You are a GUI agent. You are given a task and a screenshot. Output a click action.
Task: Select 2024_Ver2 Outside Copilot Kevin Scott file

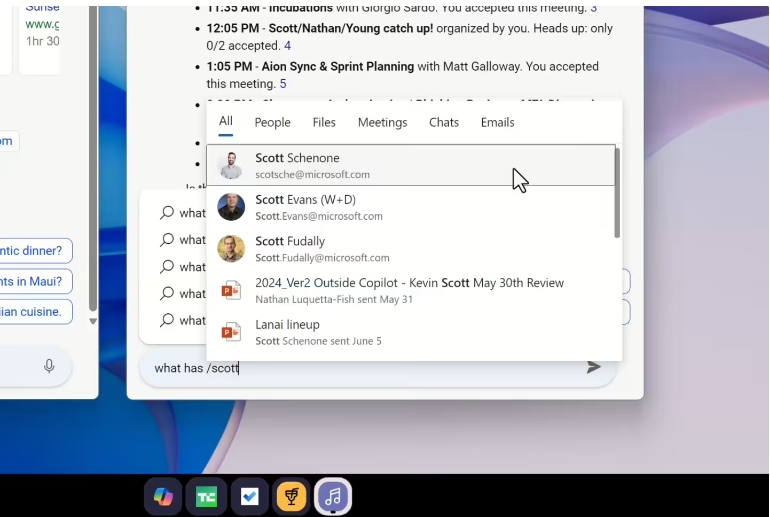411,290
